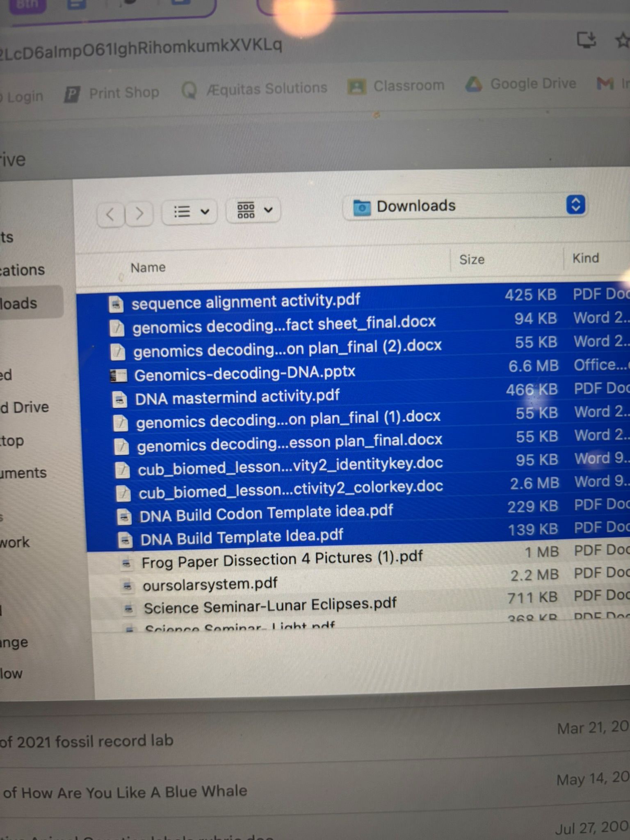630x840 pixels.
Task: Select Genomics-decoding-DNA.pptx file
Action: click(244, 373)
